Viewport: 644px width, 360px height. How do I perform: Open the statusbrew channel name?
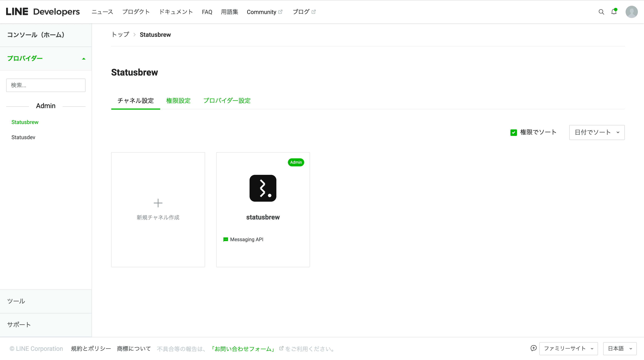[x=263, y=217]
